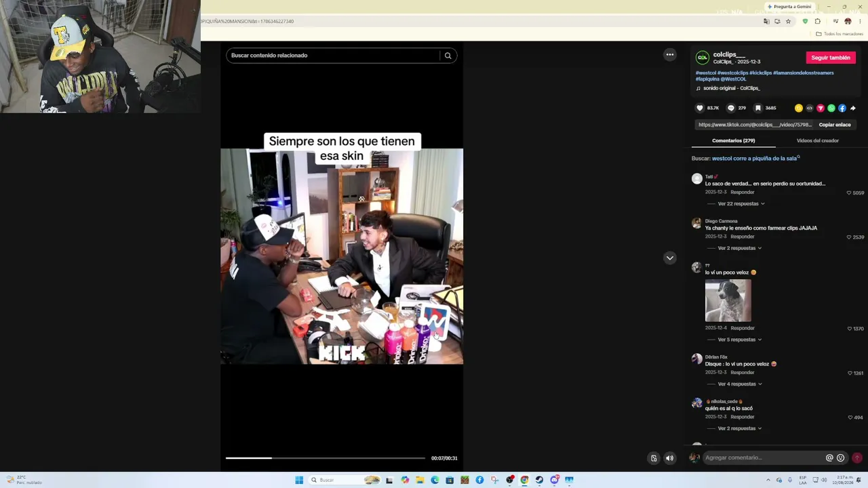Like the video with the heart icon

point(700,108)
